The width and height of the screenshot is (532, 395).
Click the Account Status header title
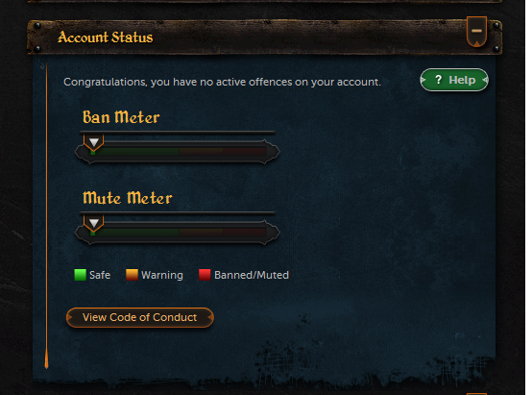[106, 37]
